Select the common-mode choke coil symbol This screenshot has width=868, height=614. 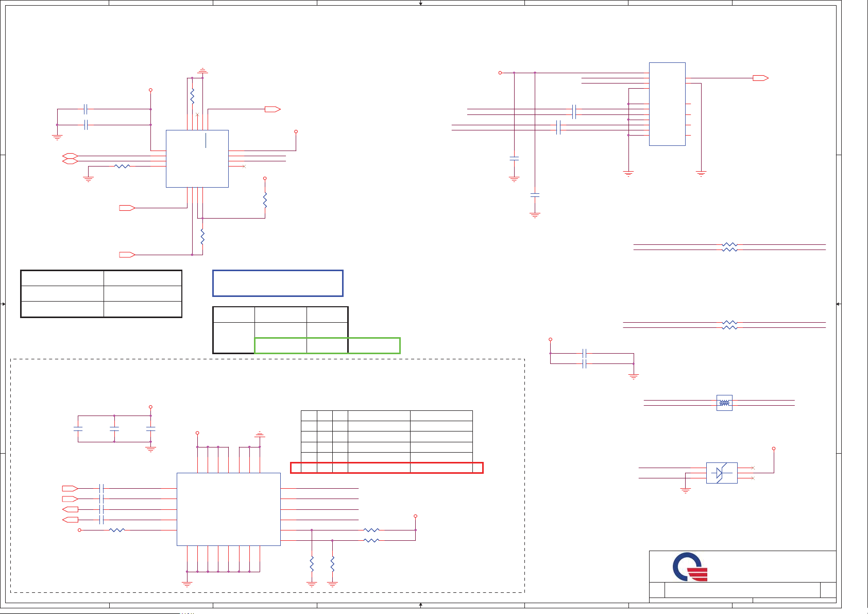724,403
